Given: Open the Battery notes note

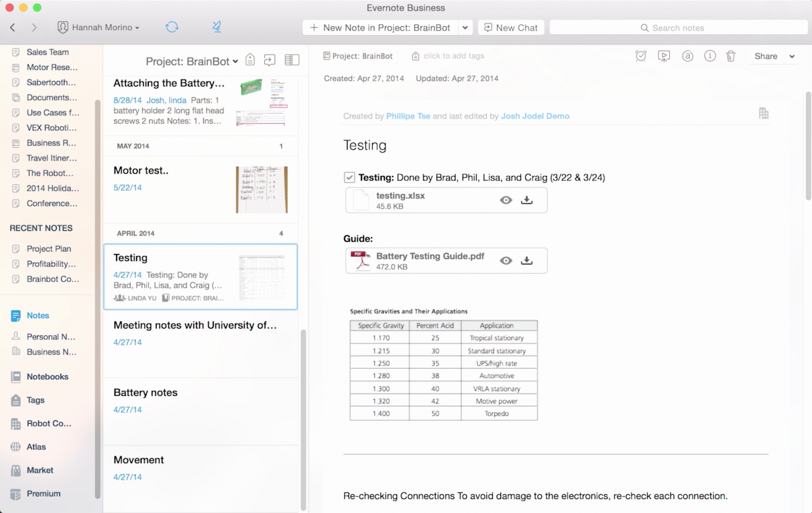Looking at the screenshot, I should click(x=201, y=411).
